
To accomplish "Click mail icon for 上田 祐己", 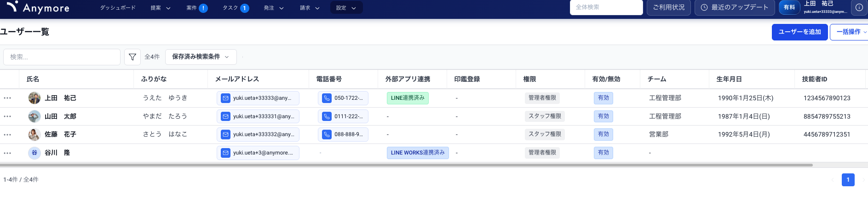I will tap(225, 98).
